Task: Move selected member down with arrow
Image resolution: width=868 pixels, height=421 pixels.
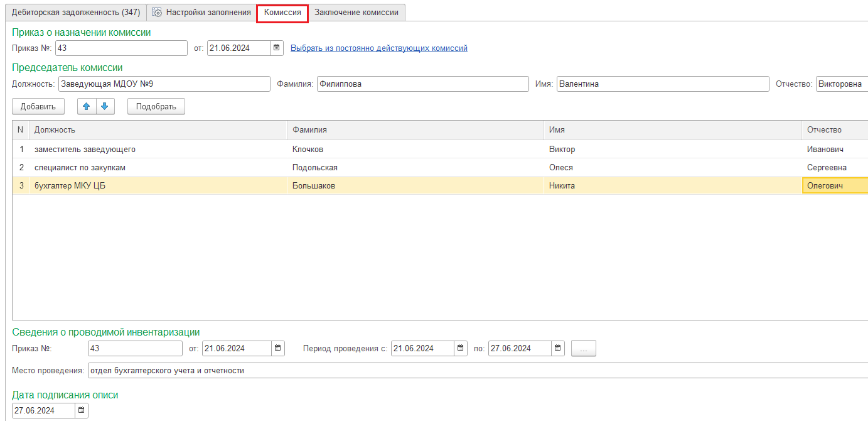Action: pyautogui.click(x=105, y=107)
